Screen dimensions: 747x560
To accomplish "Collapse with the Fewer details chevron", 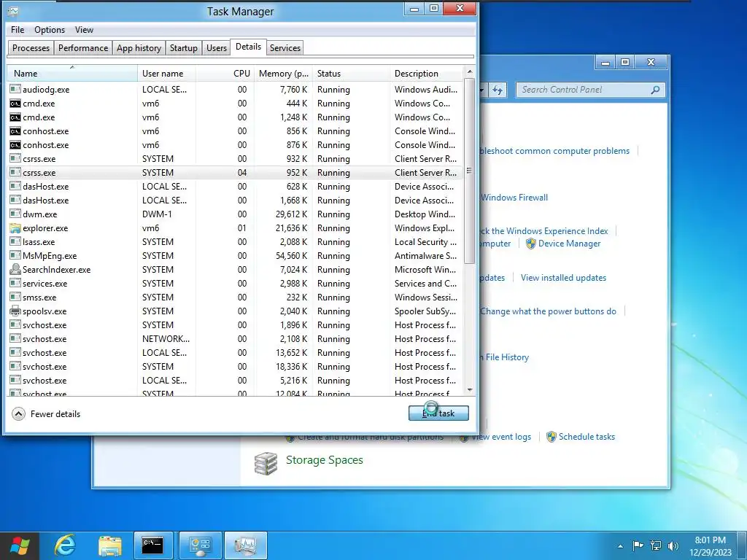I will 18,414.
